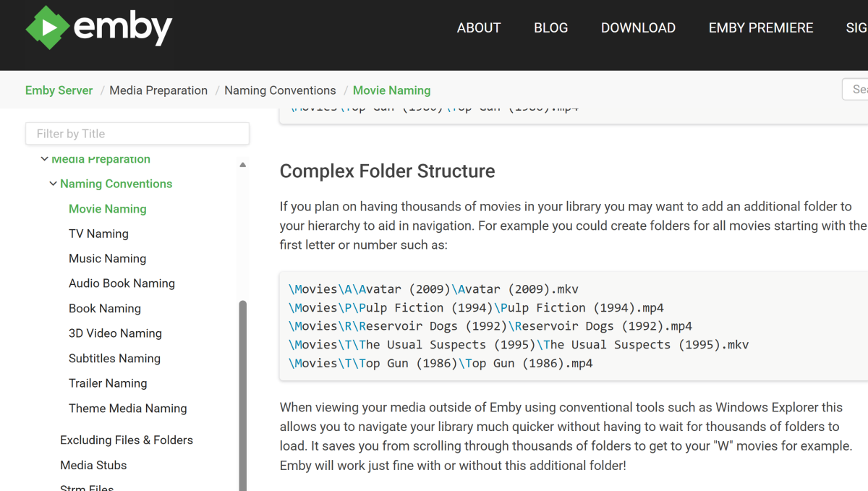Click the Emby logo icon

pyautogui.click(x=48, y=27)
